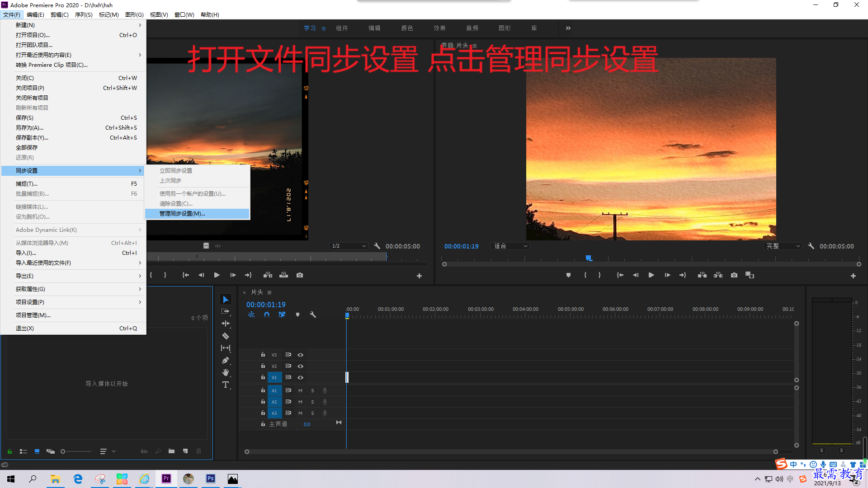Select the Slip tool
The image size is (868, 488).
point(226,348)
